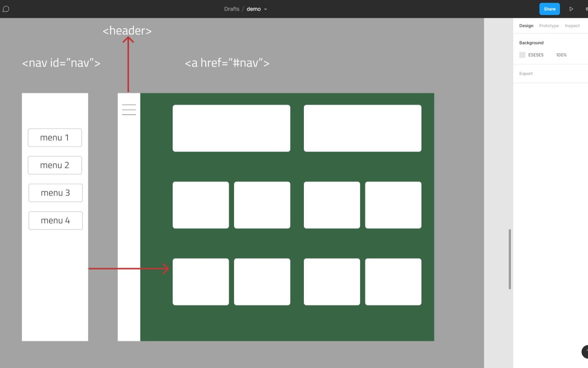This screenshot has width=588, height=368.
Task: Select the menu 2 button
Action: click(55, 165)
